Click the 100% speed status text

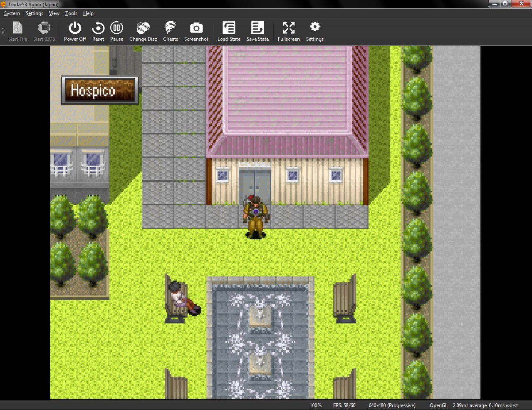tap(316, 405)
